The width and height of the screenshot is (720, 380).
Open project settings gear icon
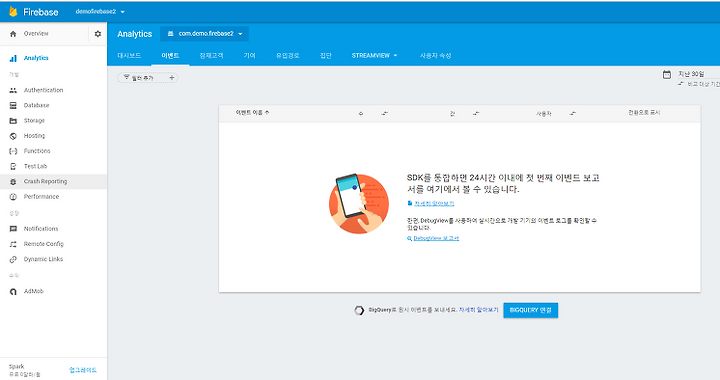[98, 34]
